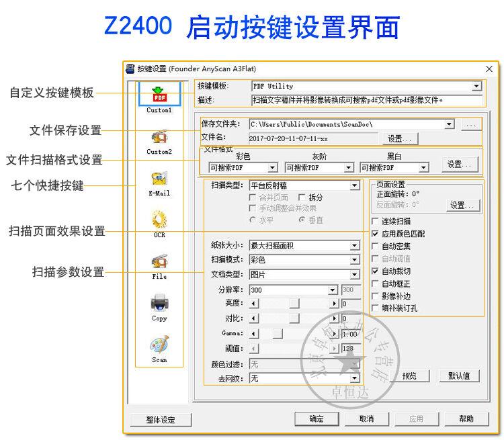Click the Gamma slider left arrow
Viewport: 504px width, 440px height.
254,334
